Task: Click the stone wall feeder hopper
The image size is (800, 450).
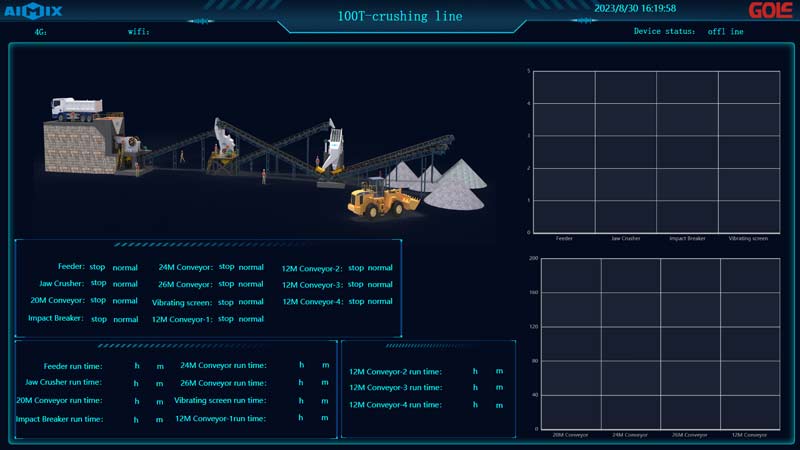Action: coord(80,147)
